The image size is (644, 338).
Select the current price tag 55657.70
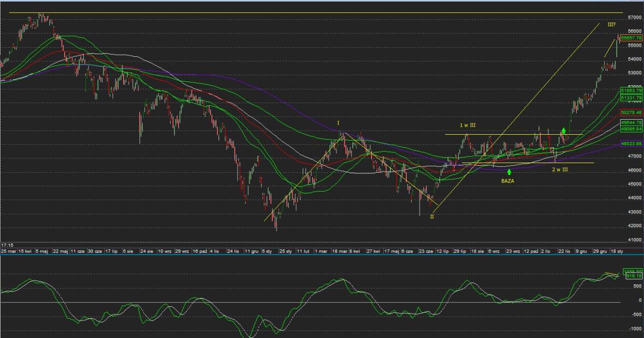(x=632, y=39)
